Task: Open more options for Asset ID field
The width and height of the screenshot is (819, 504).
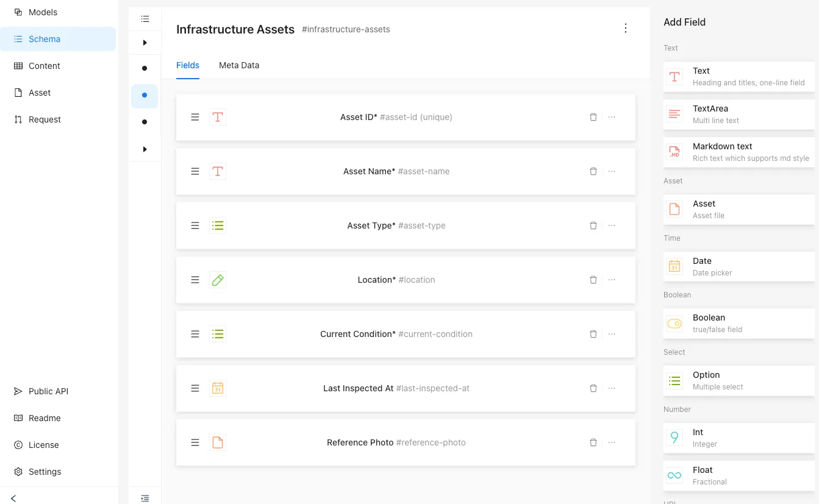Action: 612,117
